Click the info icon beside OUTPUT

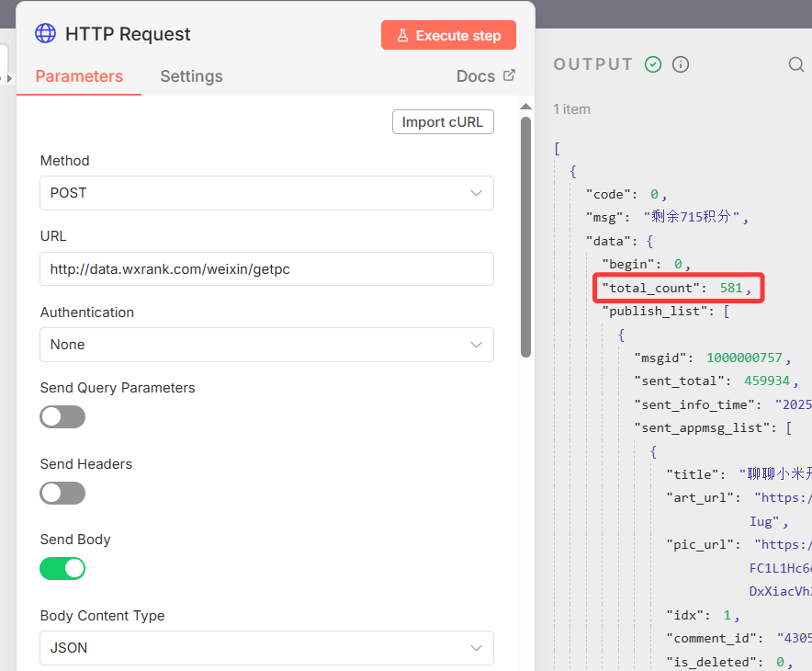pos(681,64)
